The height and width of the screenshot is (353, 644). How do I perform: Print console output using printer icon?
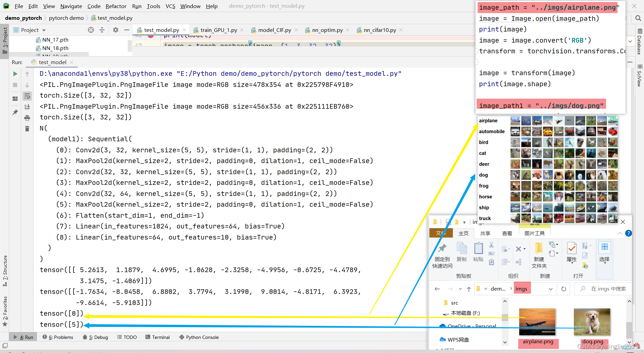pos(27,118)
